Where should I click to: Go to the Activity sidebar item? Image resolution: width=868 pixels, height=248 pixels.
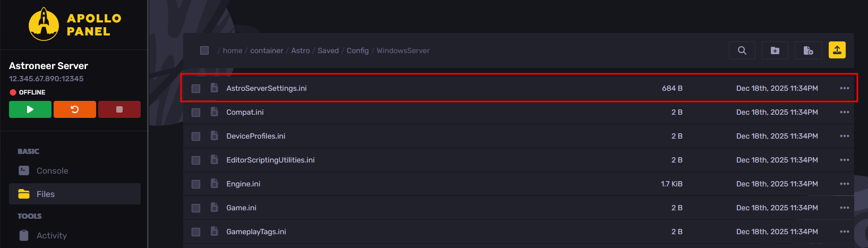pyautogui.click(x=51, y=236)
